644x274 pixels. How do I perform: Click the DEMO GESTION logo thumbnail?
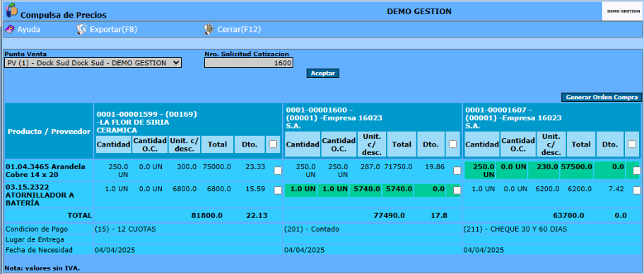[x=621, y=11]
